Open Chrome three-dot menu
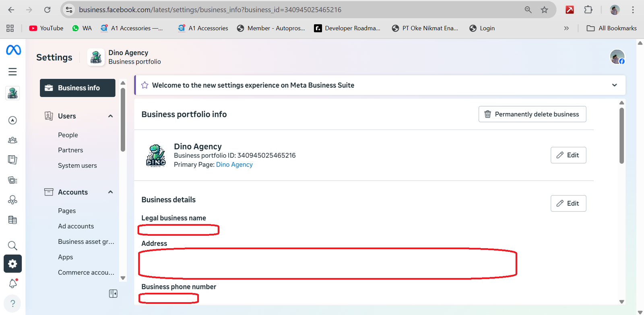Image resolution: width=644 pixels, height=315 pixels. point(633,10)
